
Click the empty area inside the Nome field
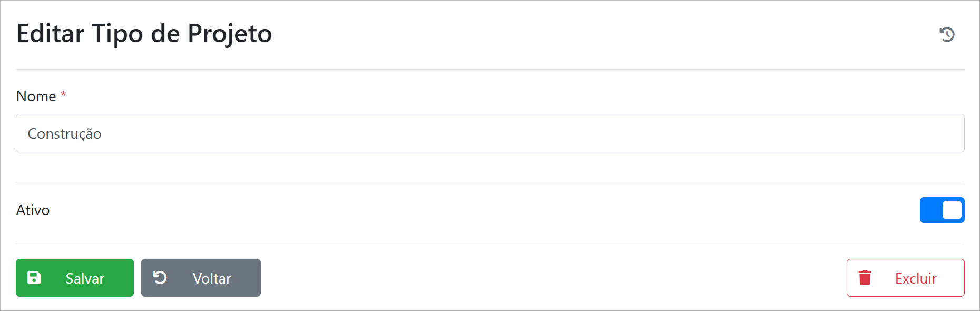[x=527, y=133]
